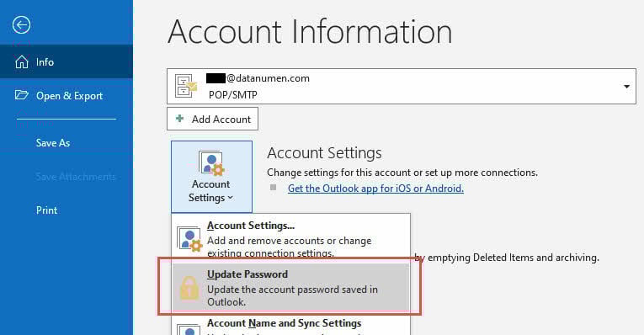Click the Info home icon
This screenshot has width=644, height=335.
point(22,62)
